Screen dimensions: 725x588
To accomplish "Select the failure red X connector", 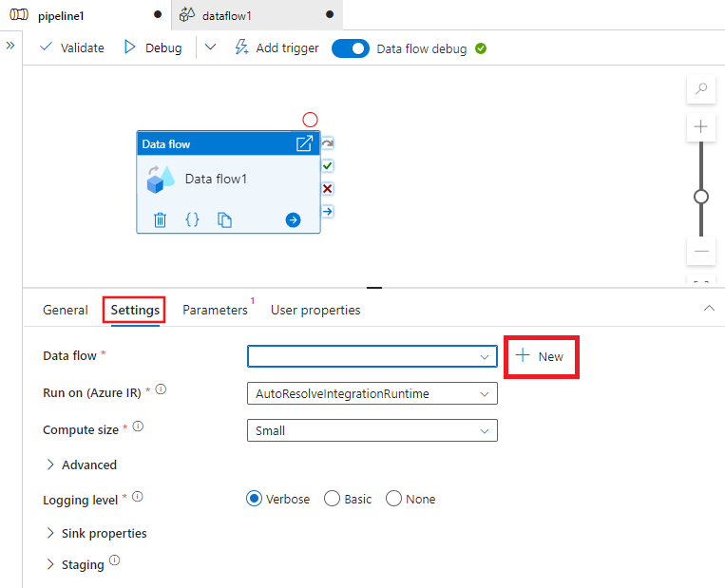I will tap(328, 189).
